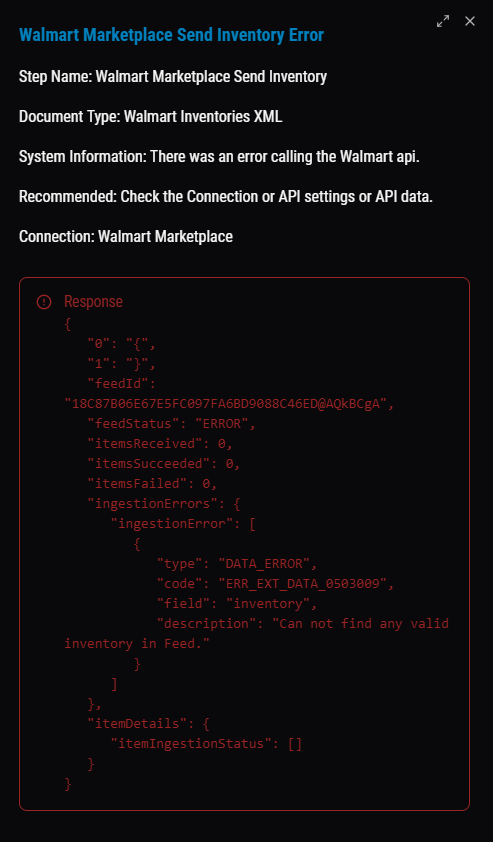
Task: Click the ingestionErrors key in JSON
Action: click(157, 504)
